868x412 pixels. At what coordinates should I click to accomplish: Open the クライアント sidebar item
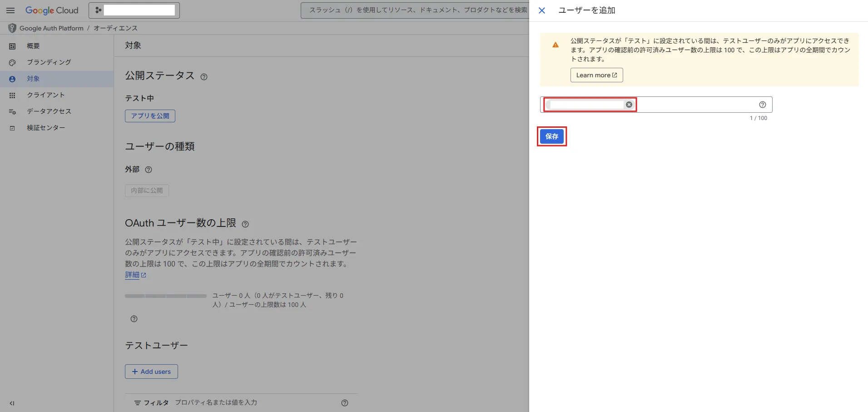click(57, 95)
